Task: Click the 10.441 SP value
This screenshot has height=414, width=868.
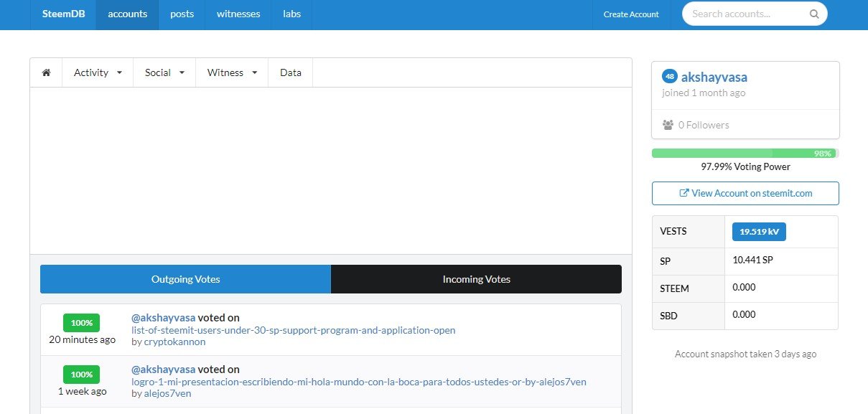Action: click(x=752, y=260)
